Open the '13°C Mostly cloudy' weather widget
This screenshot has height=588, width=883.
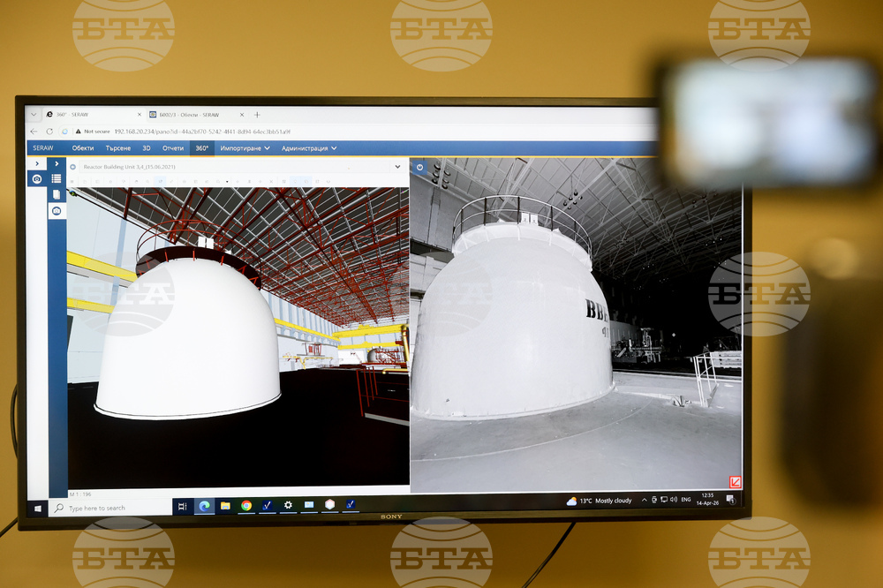tap(600, 501)
